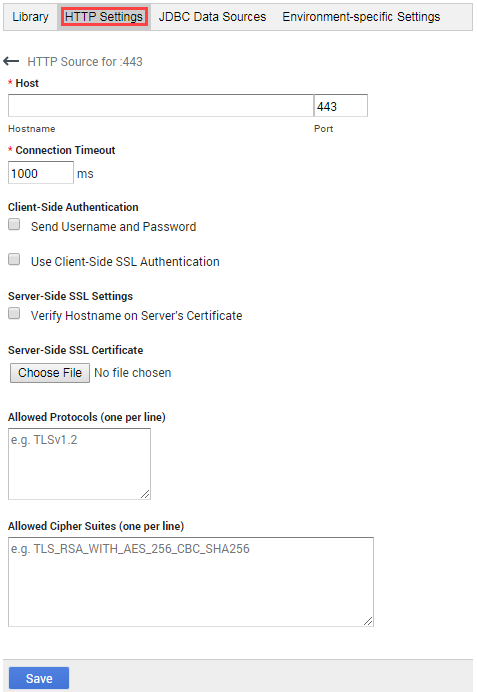The width and height of the screenshot is (477, 692).
Task: Click the back arrow beside HTTP Source
Action: 11,61
